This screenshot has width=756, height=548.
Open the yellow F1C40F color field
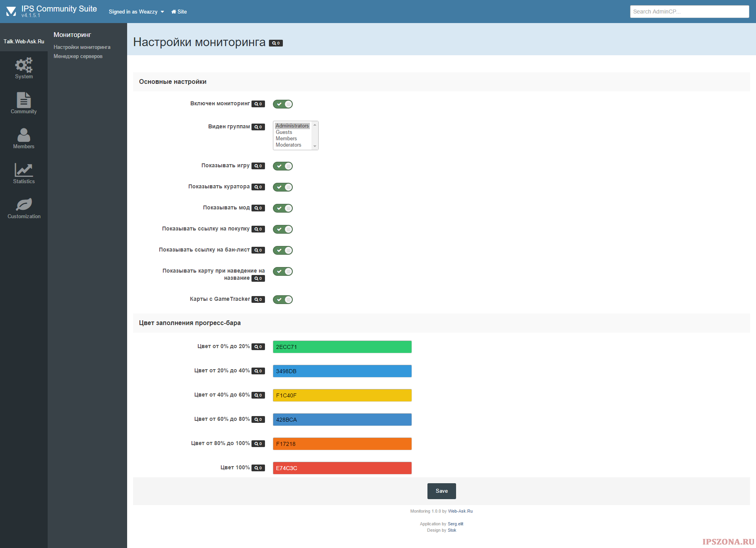(x=342, y=395)
